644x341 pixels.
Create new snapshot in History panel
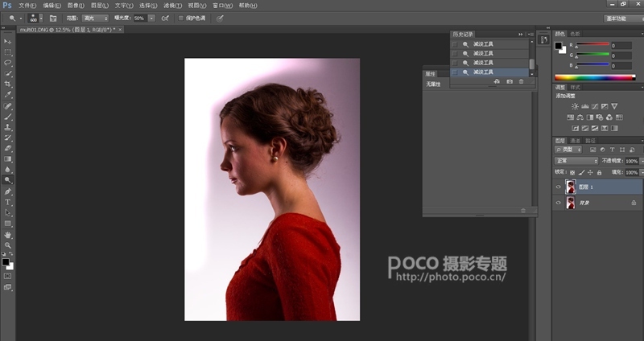pyautogui.click(x=509, y=81)
